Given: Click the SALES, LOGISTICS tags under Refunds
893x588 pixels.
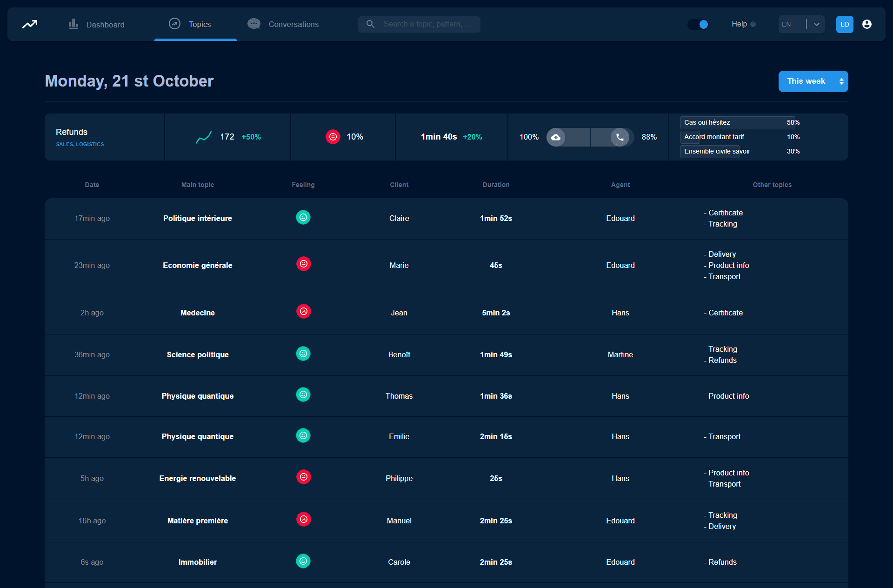Looking at the screenshot, I should point(80,144).
